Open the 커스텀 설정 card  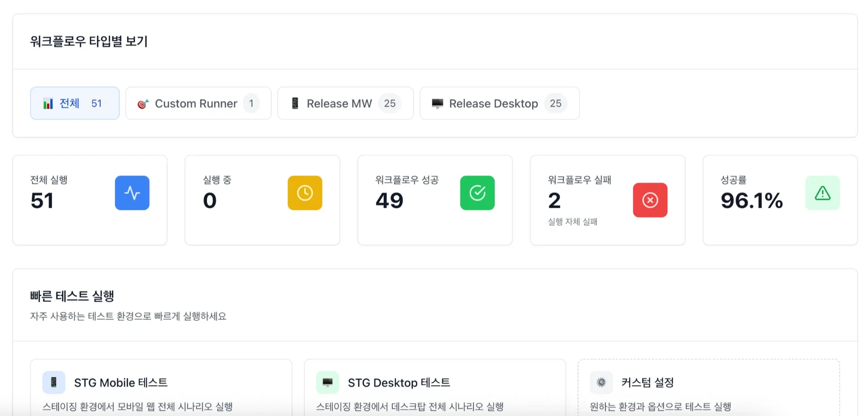tap(708, 388)
